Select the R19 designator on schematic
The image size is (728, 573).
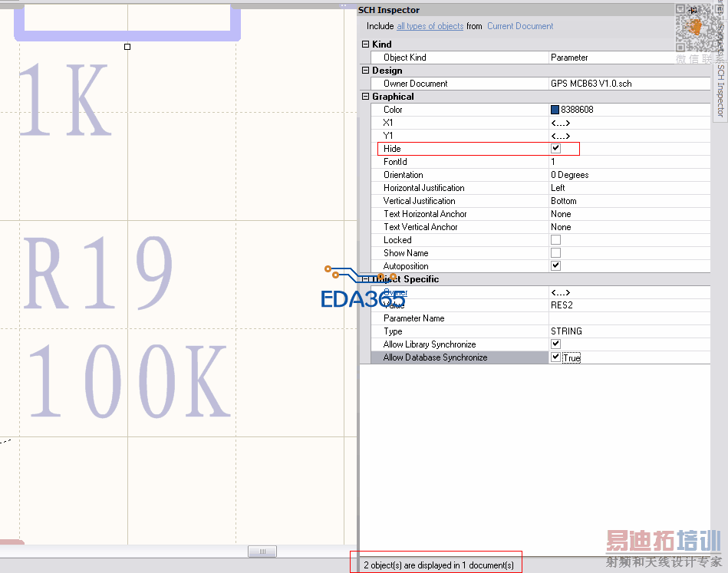pos(98,273)
